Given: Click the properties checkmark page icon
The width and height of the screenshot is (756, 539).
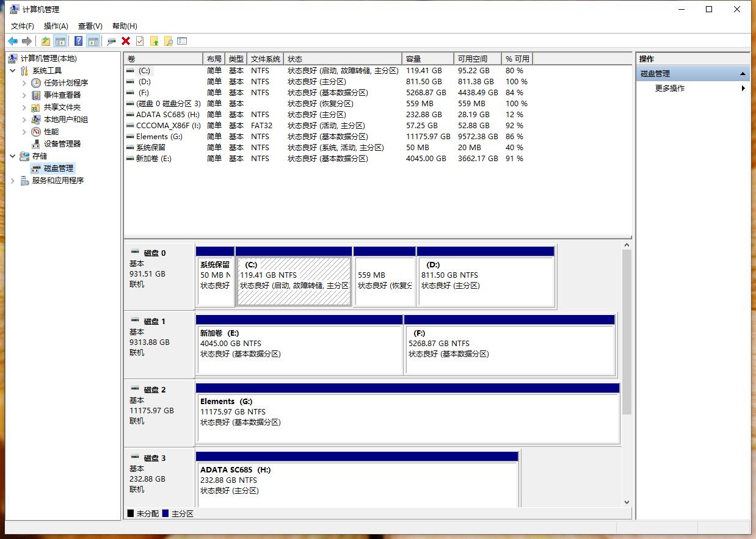Looking at the screenshot, I should (140, 41).
